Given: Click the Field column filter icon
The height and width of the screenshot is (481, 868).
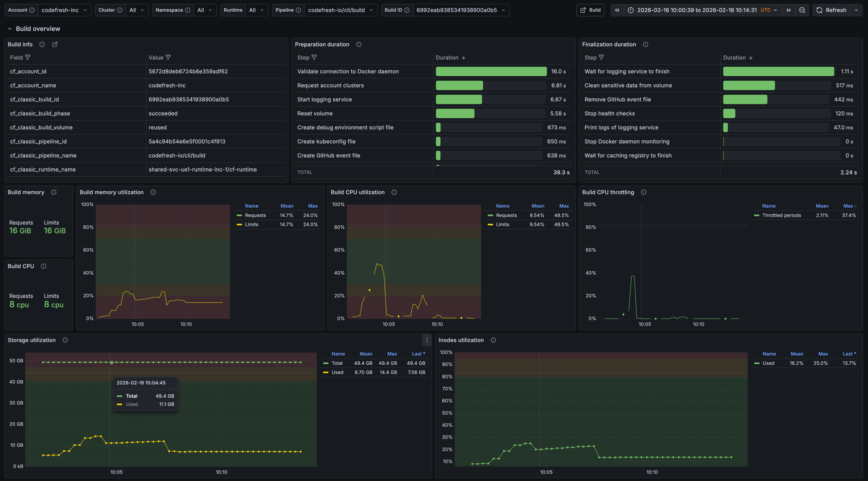Looking at the screenshot, I should [28, 58].
